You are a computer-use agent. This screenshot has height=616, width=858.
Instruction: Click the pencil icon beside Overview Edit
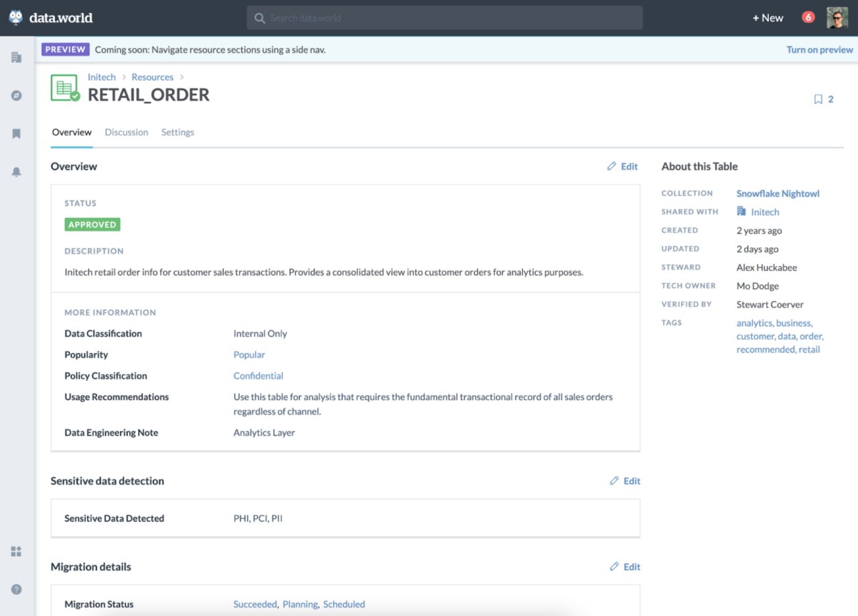[x=611, y=166]
